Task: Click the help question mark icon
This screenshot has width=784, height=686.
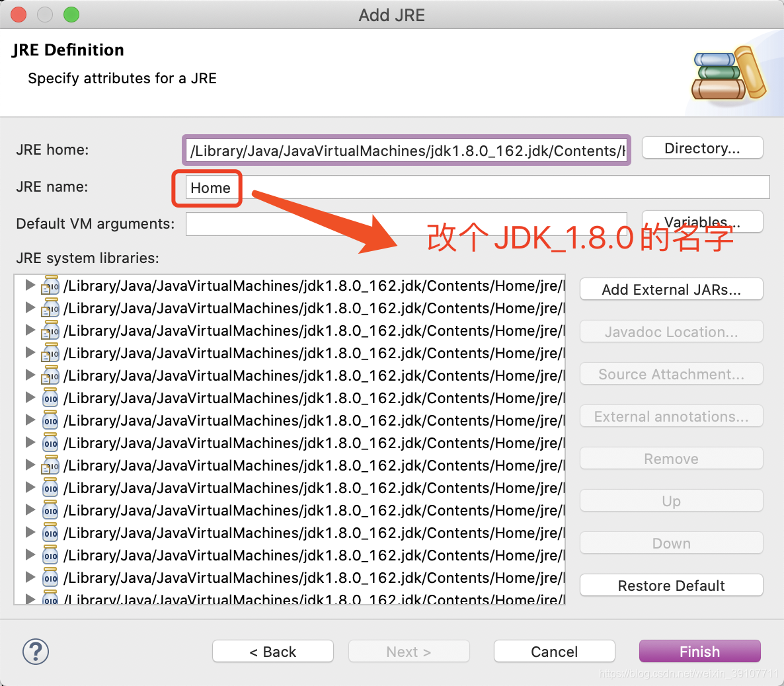Action: tap(36, 652)
